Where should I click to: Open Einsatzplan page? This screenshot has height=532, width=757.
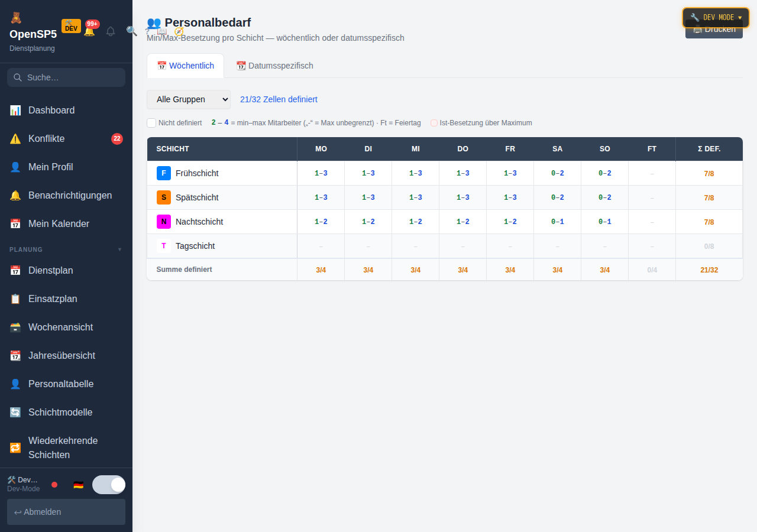(66, 299)
